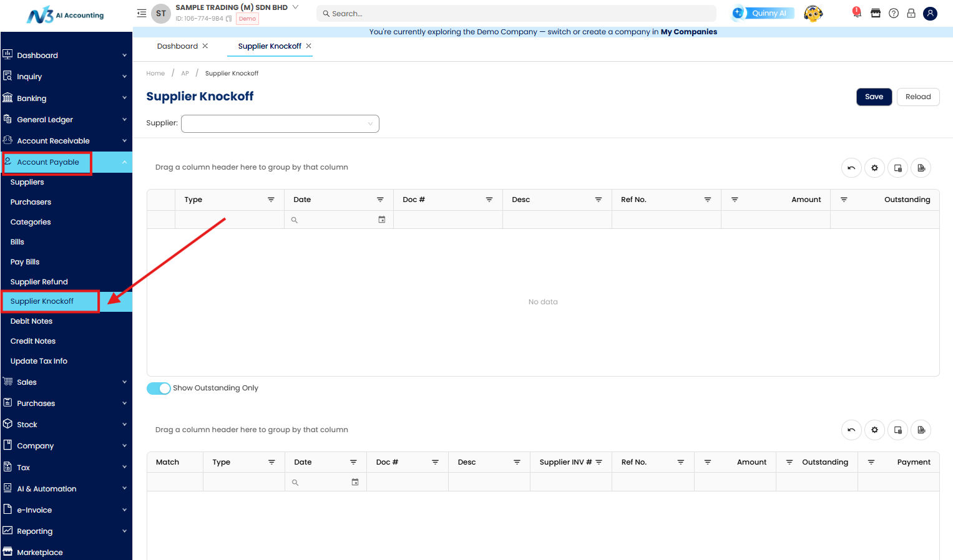Image resolution: width=953 pixels, height=560 pixels.
Task: Switch company via header dropdown arrow
Action: click(x=295, y=7)
